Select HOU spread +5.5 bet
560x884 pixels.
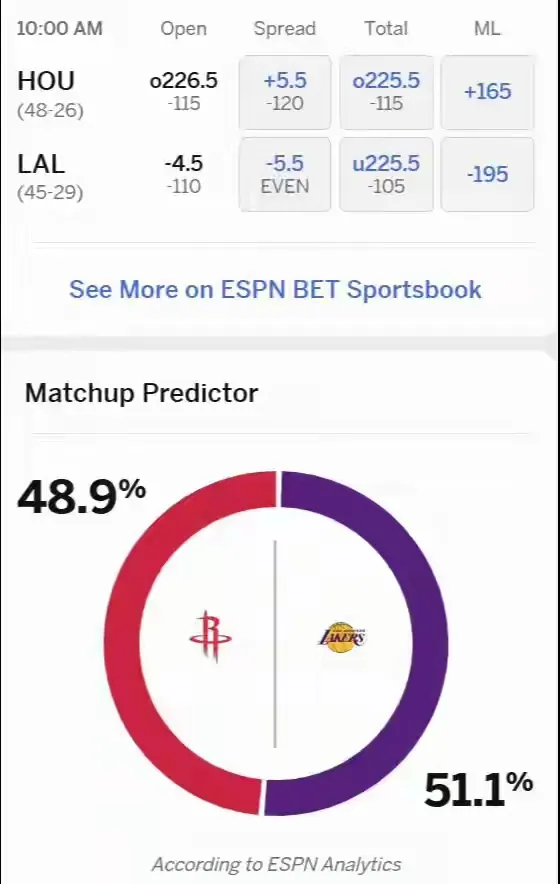click(x=285, y=92)
